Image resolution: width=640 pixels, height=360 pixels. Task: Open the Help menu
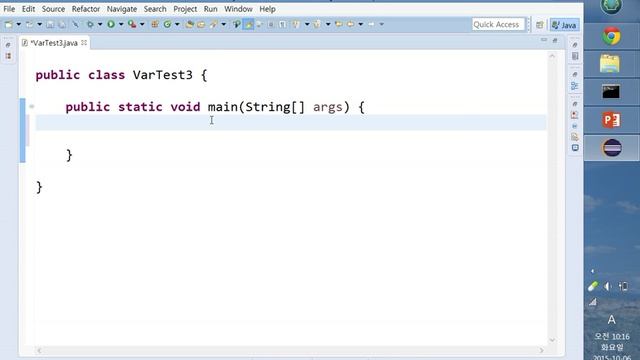pyautogui.click(x=267, y=9)
